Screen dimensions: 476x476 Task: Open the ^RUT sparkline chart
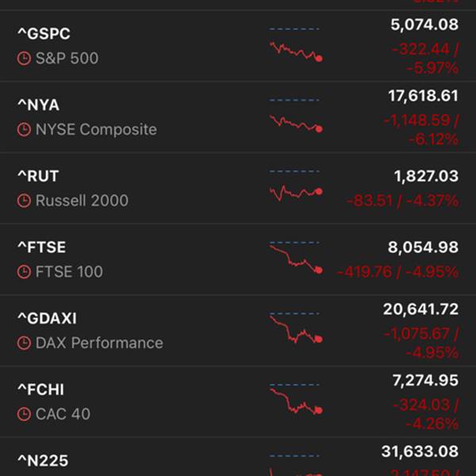click(x=296, y=186)
